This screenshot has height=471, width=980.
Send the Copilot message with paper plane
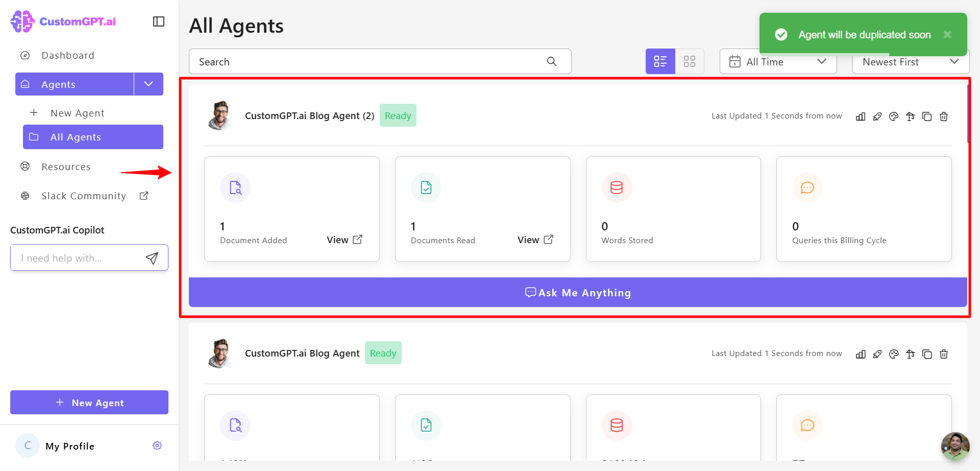tap(152, 258)
